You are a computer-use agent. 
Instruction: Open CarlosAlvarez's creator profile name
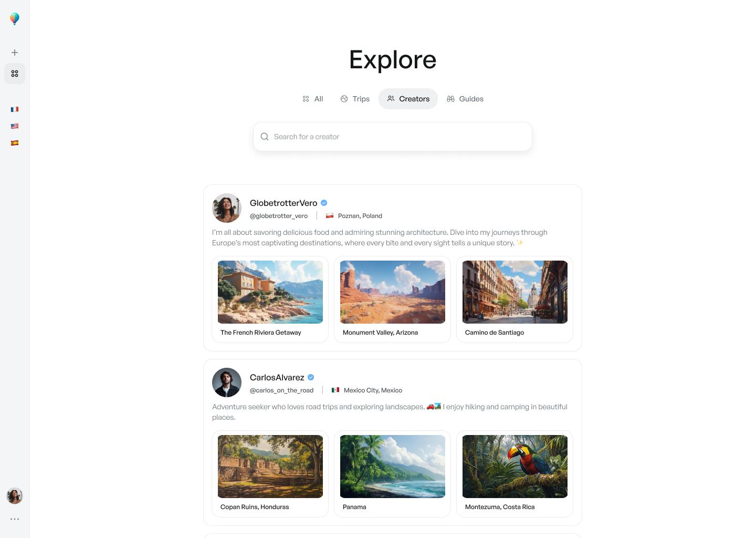[277, 377]
